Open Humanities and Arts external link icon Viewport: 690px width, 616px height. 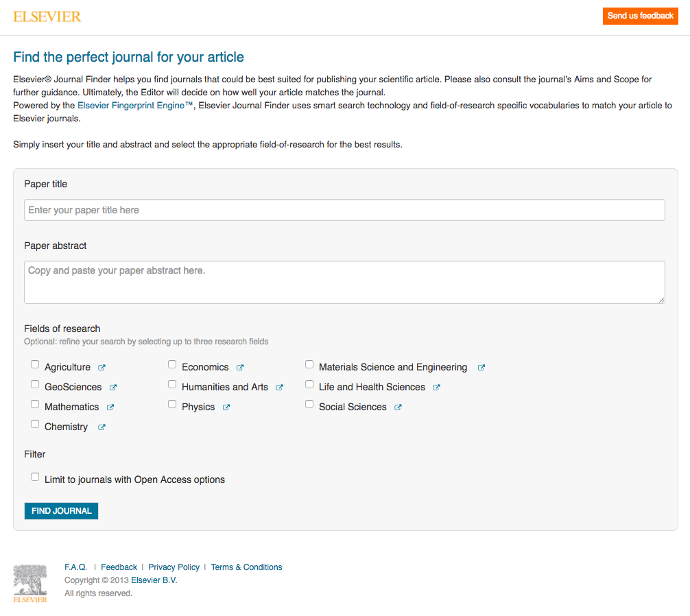pyautogui.click(x=280, y=388)
